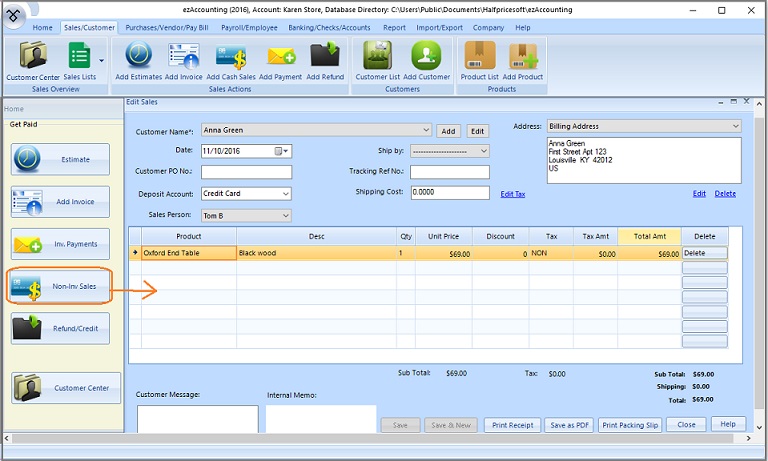
Task: Select Non-Inv Sales in sidebar
Action: (x=65, y=286)
